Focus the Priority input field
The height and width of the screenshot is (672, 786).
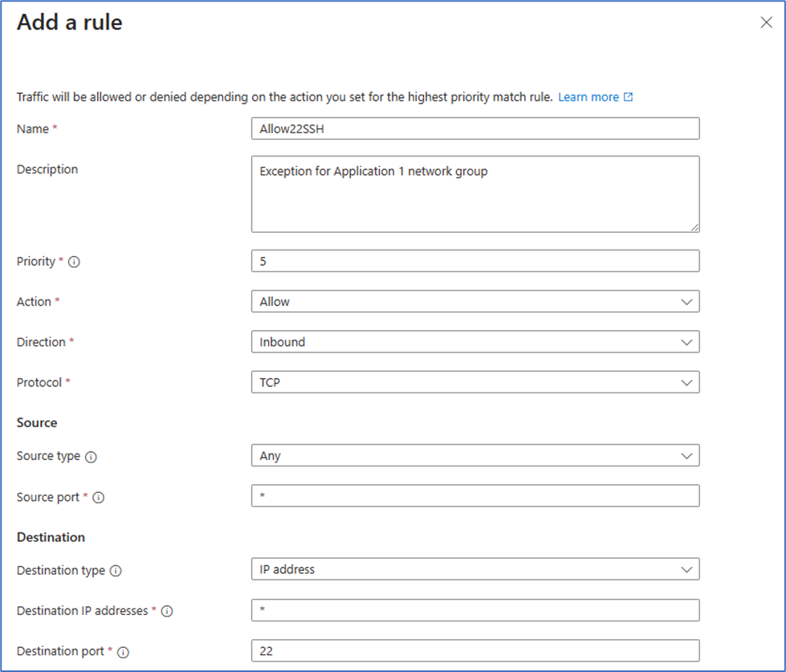point(474,261)
